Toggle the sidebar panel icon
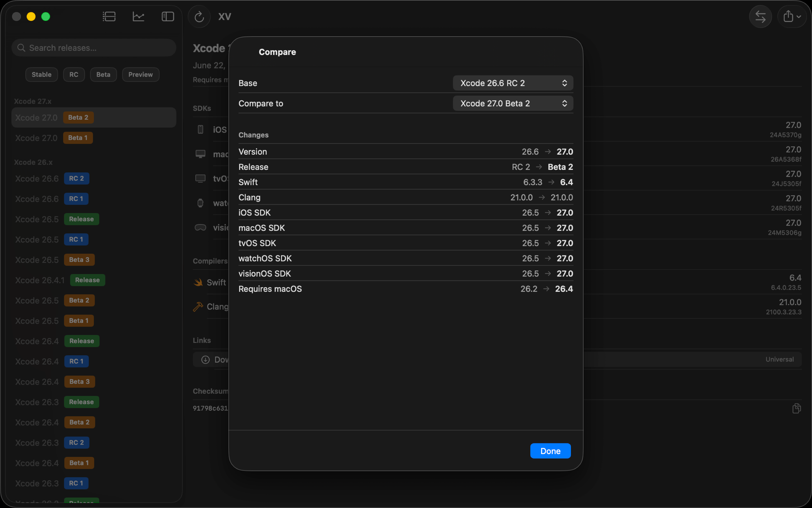This screenshot has width=812, height=508. [x=168, y=16]
